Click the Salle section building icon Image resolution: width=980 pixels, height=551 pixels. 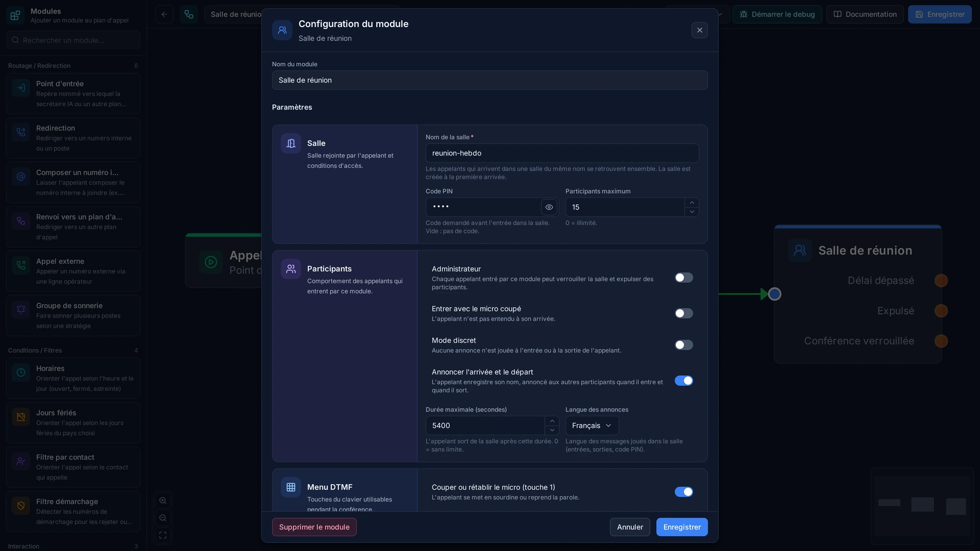pos(291,143)
